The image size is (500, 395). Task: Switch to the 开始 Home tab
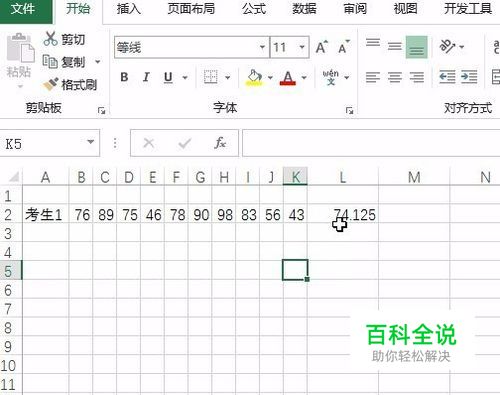pos(78,9)
